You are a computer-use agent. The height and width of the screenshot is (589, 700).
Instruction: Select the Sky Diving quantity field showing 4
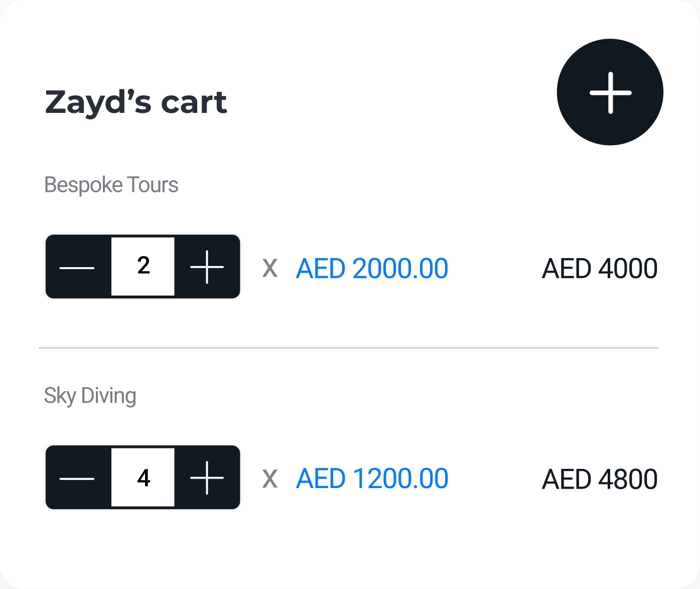[x=143, y=478]
